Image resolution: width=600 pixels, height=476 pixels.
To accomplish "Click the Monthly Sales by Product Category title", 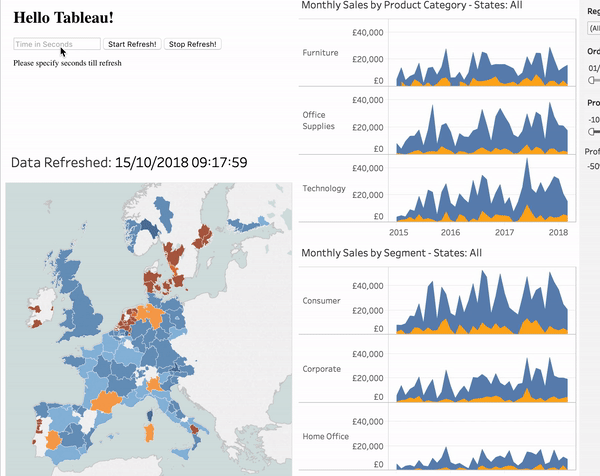I will (412, 5).
